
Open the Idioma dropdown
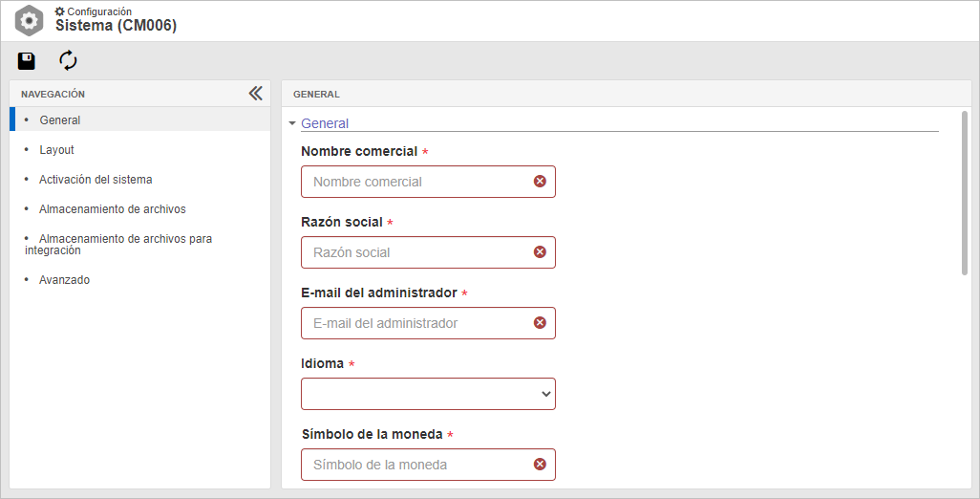428,394
